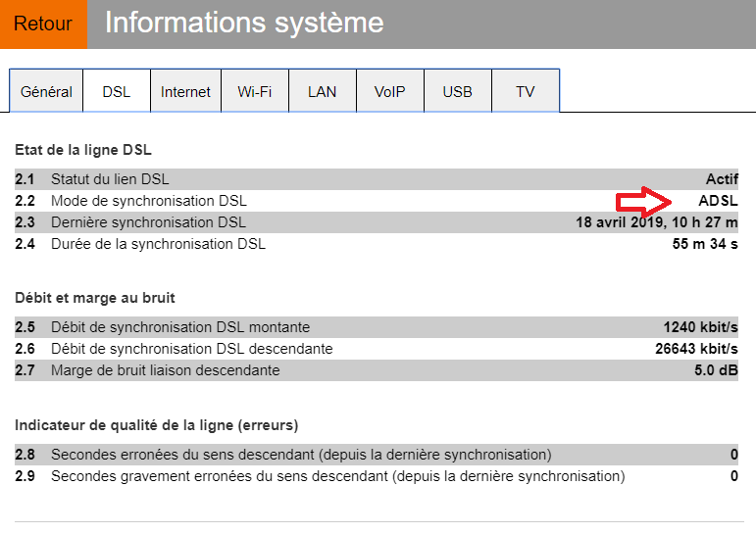The height and width of the screenshot is (534, 756).
Task: Click the row number '2.1'
Action: pyautogui.click(x=25, y=179)
